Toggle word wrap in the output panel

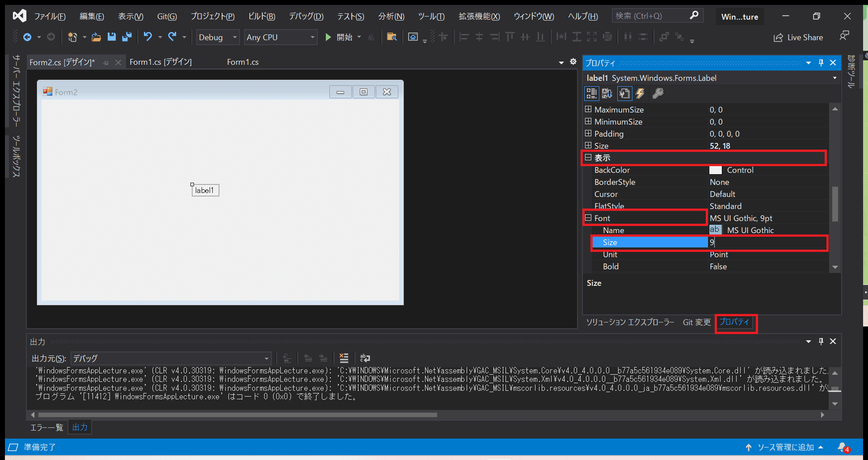coord(365,358)
